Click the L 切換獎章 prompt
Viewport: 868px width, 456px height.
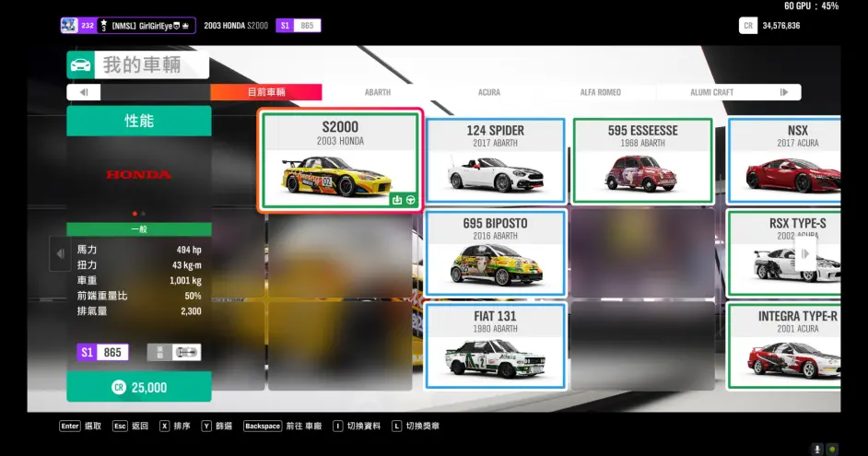(x=416, y=426)
